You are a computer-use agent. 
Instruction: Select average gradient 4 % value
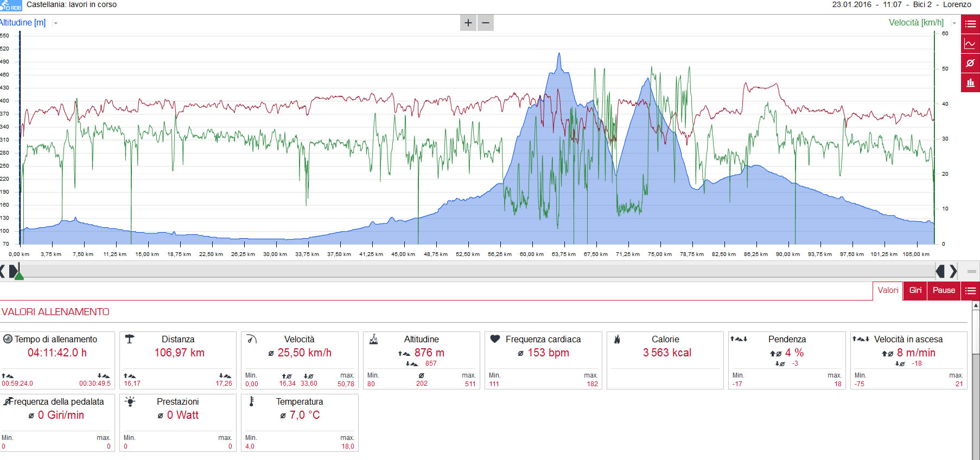click(x=794, y=353)
